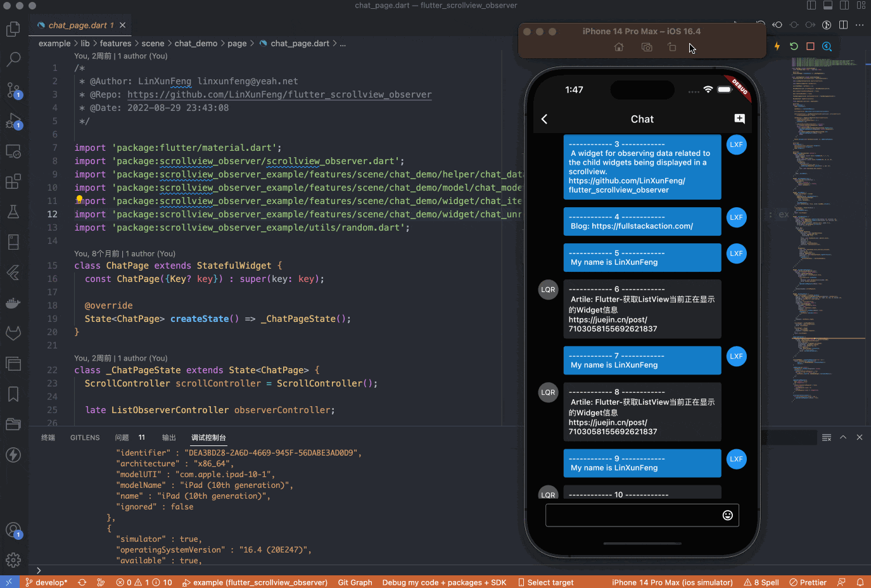The width and height of the screenshot is (871, 588).
Task: Open editor More Actions ellipsis
Action: click(860, 25)
